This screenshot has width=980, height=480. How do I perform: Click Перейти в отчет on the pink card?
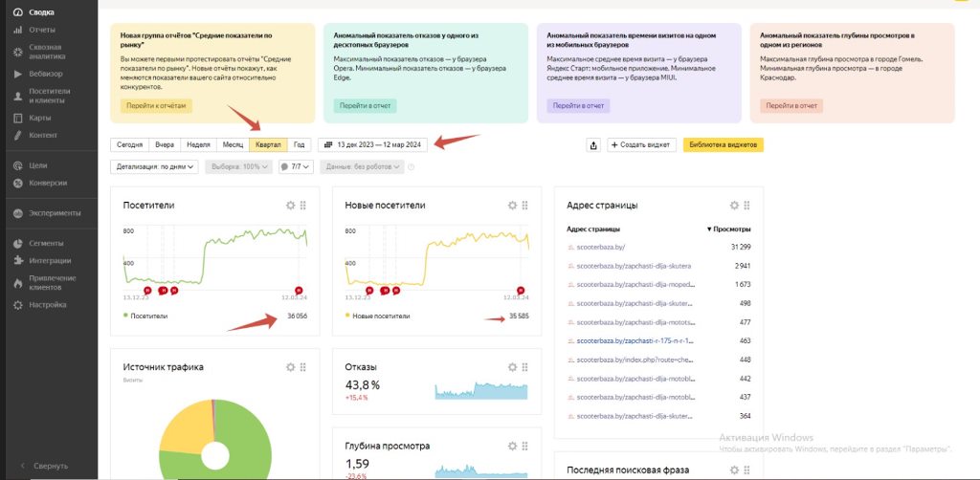point(791,105)
